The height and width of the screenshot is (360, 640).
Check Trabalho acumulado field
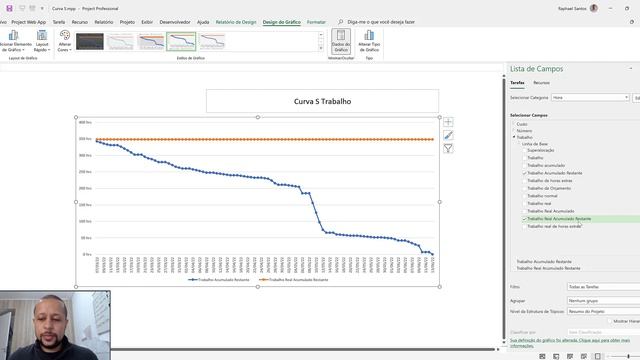pyautogui.click(x=524, y=165)
